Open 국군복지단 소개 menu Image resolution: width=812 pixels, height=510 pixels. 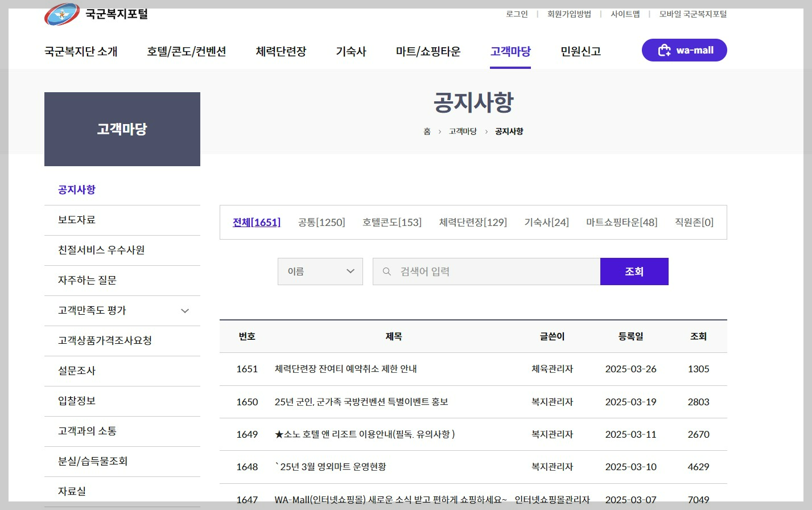[81, 51]
